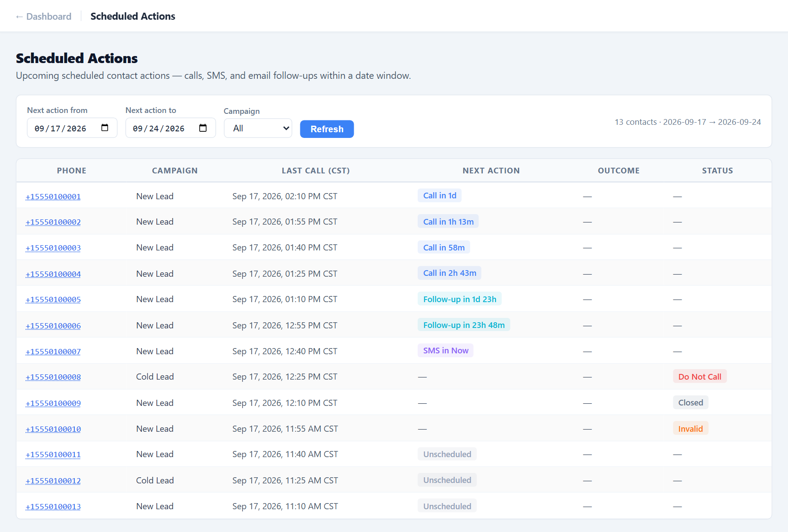Click the 'Call in 58m' badge

tap(444, 247)
